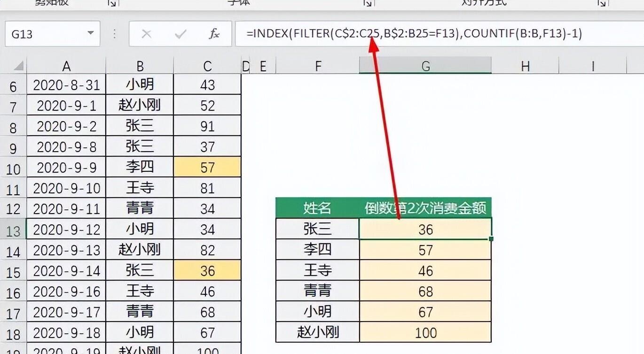The height and width of the screenshot is (354, 644).
Task: Select date cell 2020-9-10
Action: [x=66, y=188]
